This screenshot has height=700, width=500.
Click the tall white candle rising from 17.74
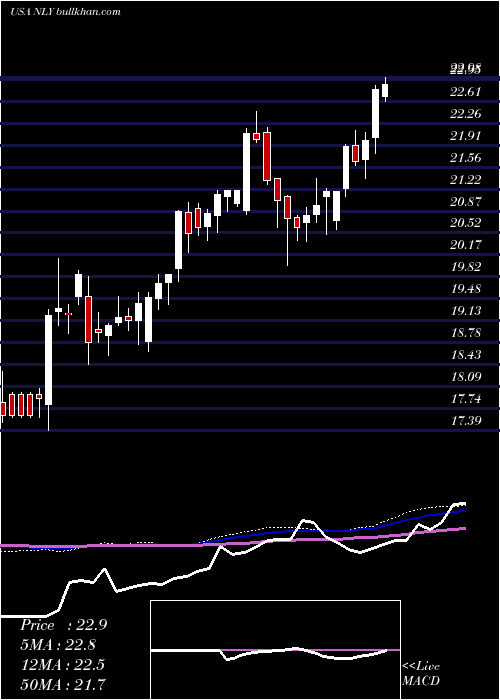48,360
